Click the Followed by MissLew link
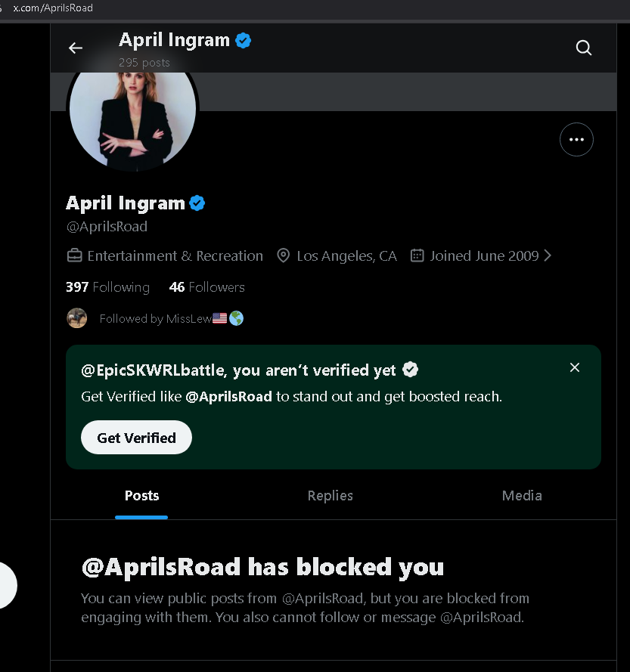 [x=172, y=318]
